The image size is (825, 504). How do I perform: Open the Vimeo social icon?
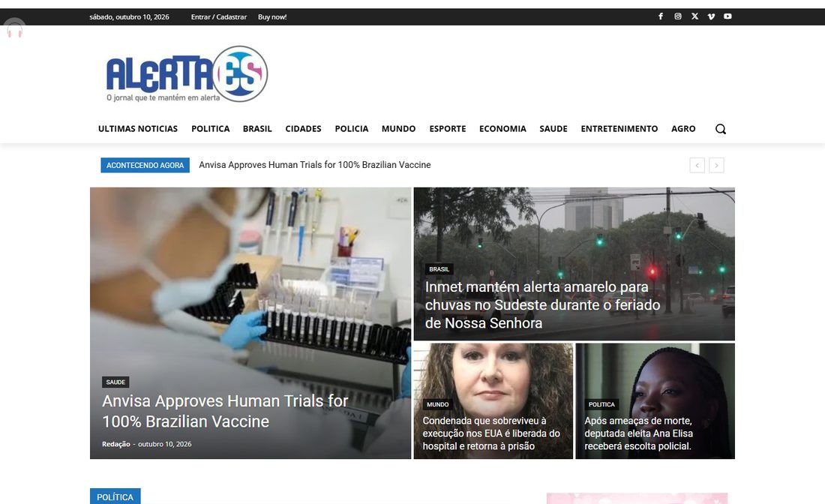pos(711,16)
